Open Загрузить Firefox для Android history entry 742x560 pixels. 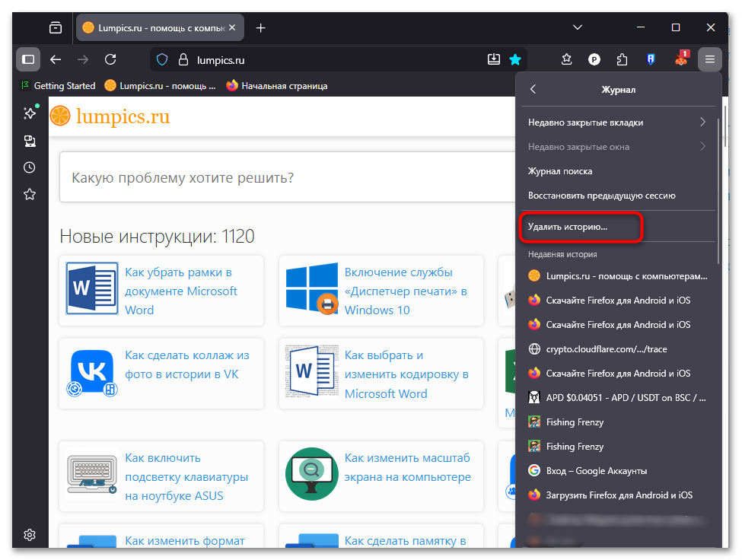[x=618, y=495]
